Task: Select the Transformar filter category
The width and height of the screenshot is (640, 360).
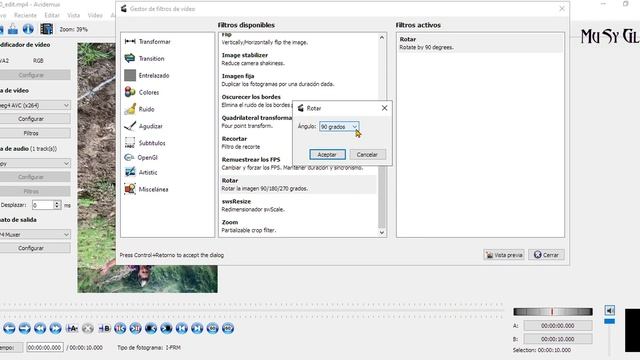Action: point(147,42)
